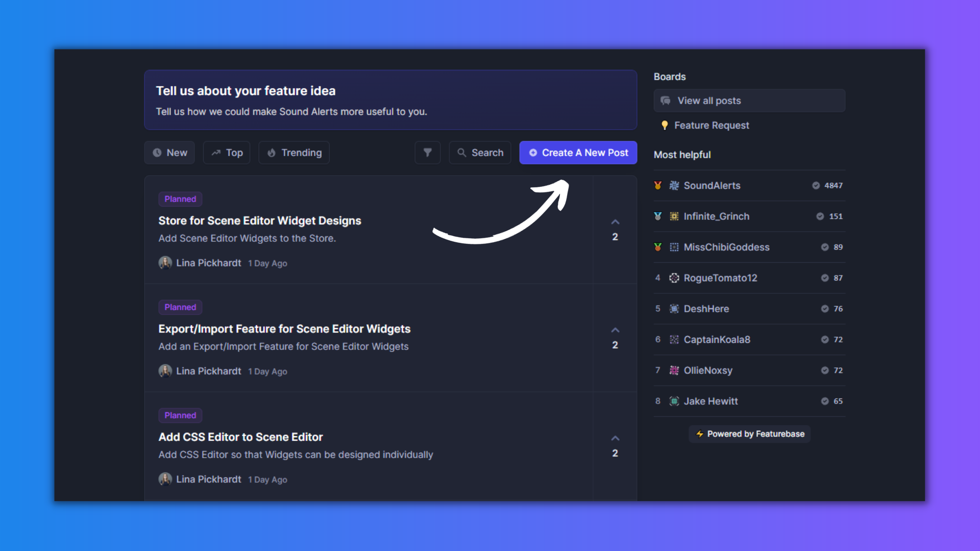This screenshot has height=551, width=980.
Task: Click the Infinite_Grinch rank icon
Action: [x=659, y=216]
